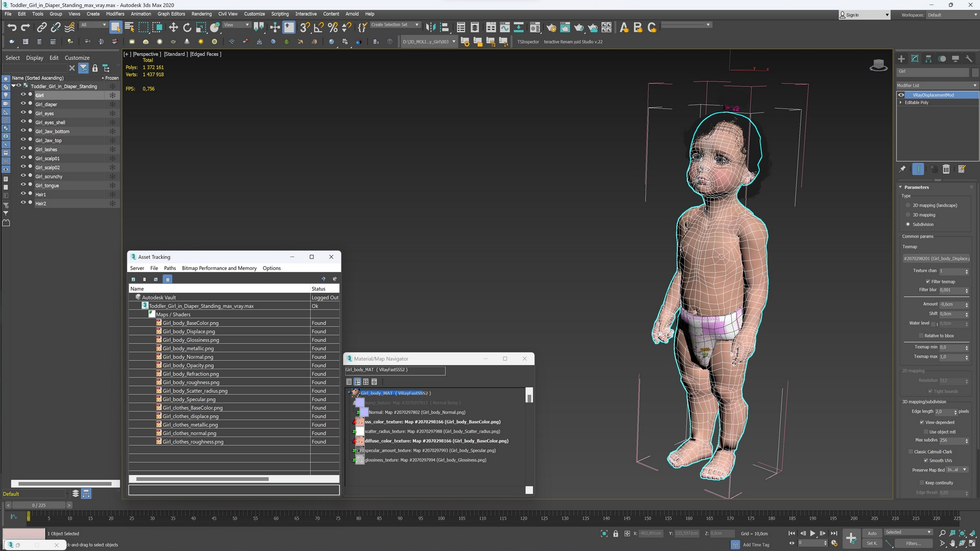The image size is (980, 551).
Task: Open the Utilities wrench panel icon
Action: pyautogui.click(x=969, y=59)
